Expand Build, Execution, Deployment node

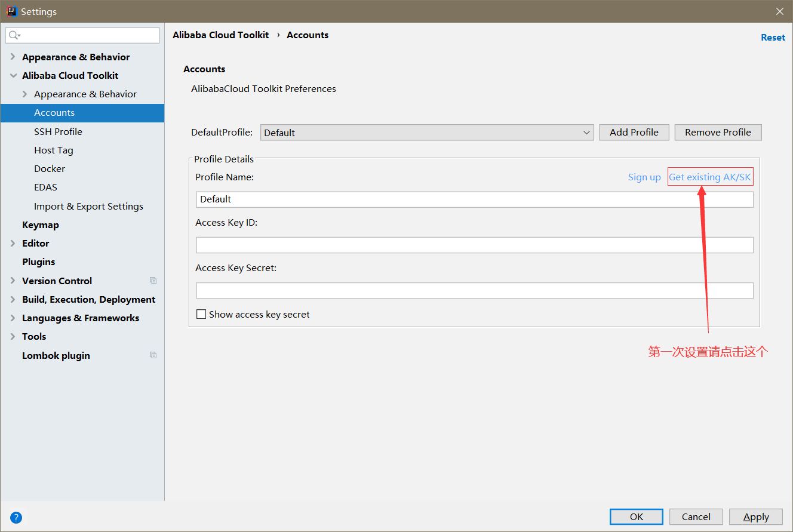click(13, 299)
